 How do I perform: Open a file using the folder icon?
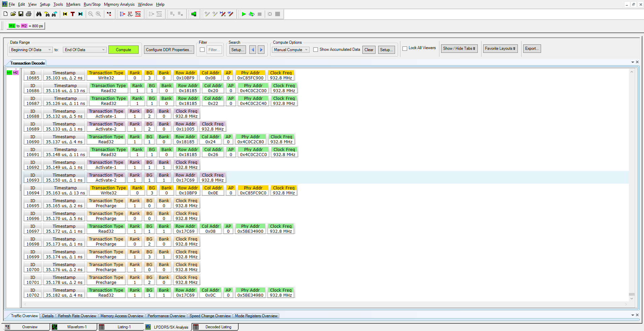tap(13, 14)
